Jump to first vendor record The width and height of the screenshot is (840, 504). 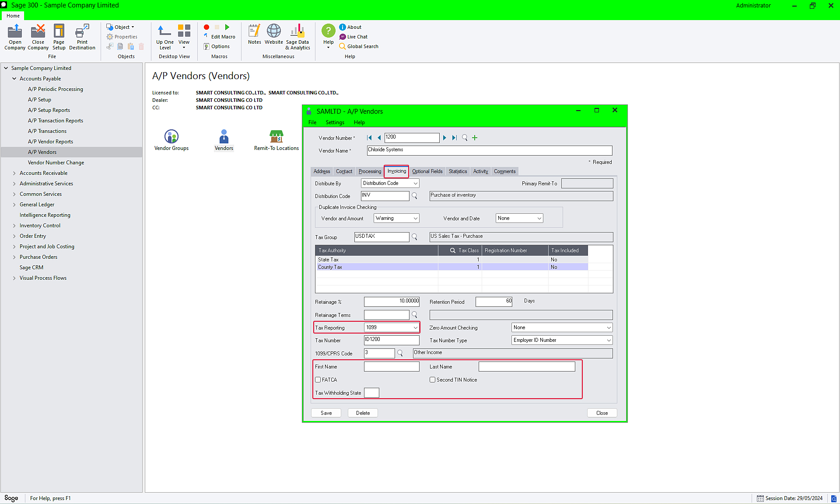click(369, 138)
